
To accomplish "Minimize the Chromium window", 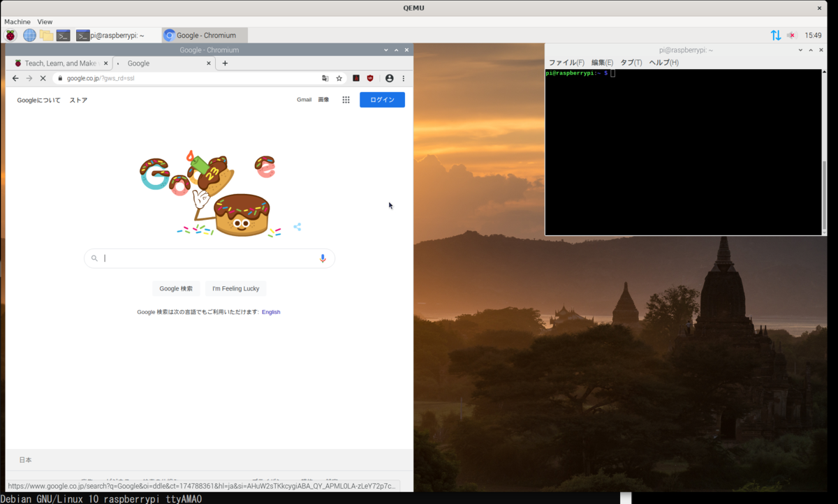I will coord(386,50).
